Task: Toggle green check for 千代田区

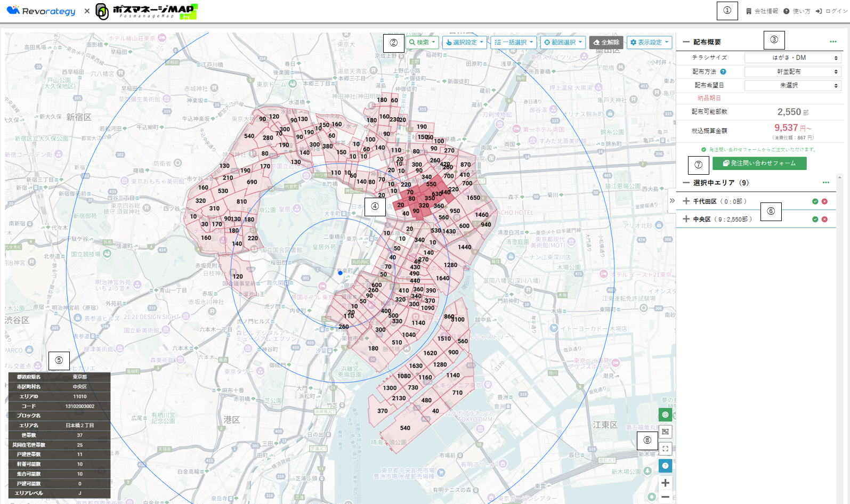Action: pyautogui.click(x=815, y=201)
